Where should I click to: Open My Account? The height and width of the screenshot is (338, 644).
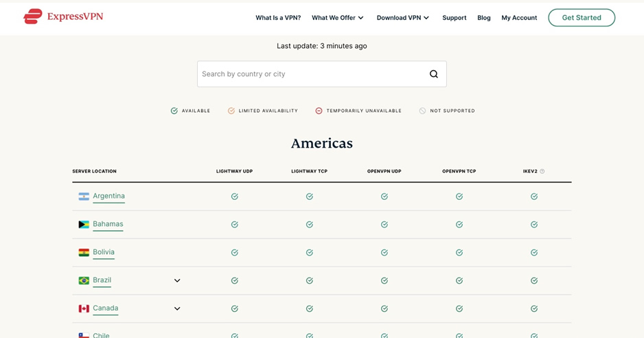click(x=519, y=18)
